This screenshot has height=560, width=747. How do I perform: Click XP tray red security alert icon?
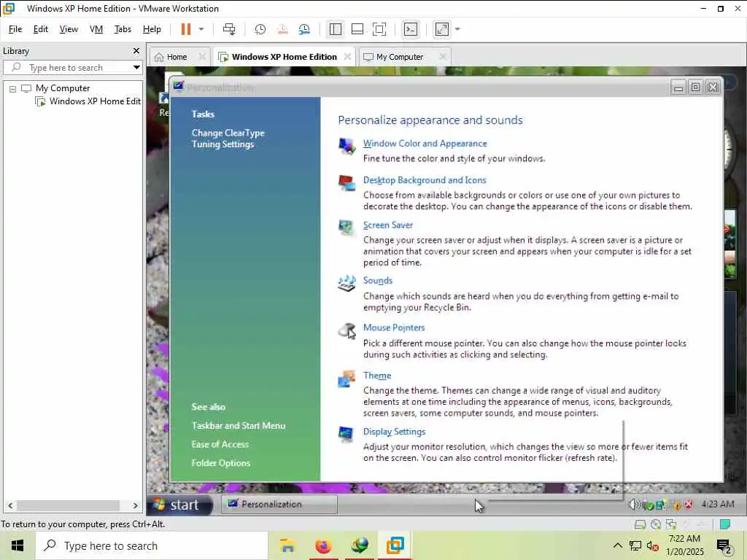[x=689, y=505]
